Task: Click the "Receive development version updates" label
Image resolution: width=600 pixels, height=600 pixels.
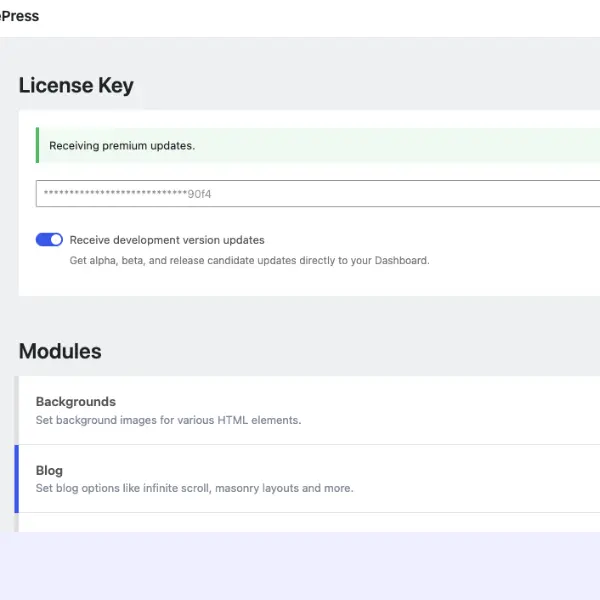Action: pyautogui.click(x=167, y=240)
